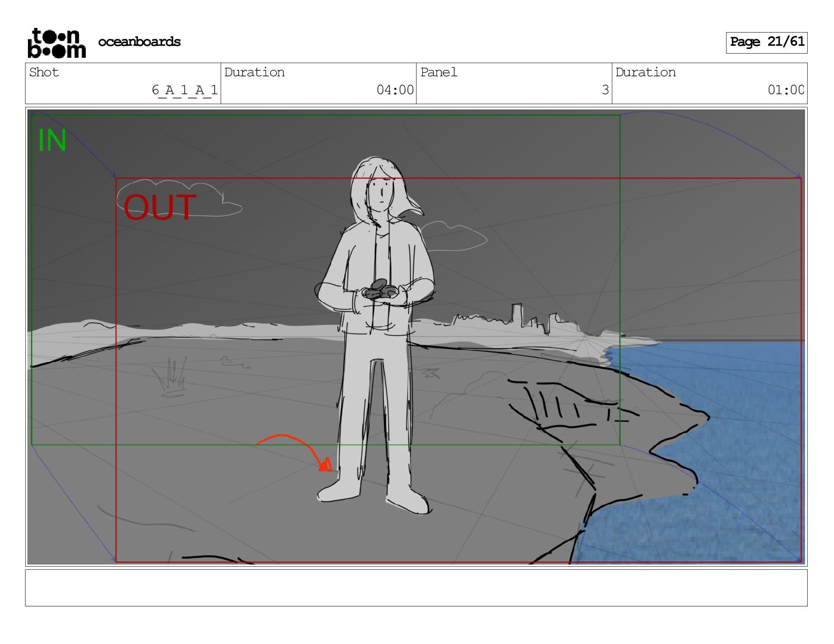Click the Toon Boom logo
834x644 pixels.
click(56, 43)
